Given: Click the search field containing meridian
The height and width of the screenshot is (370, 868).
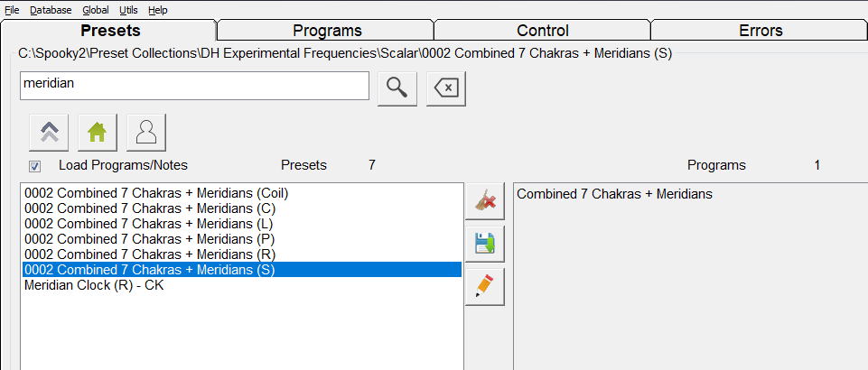Looking at the screenshot, I should pyautogui.click(x=194, y=86).
